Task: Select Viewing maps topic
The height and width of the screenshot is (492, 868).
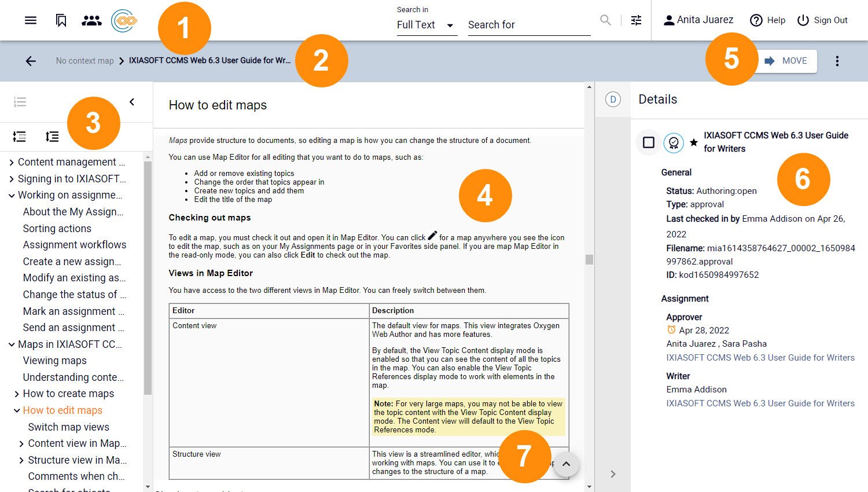Action: coord(55,361)
